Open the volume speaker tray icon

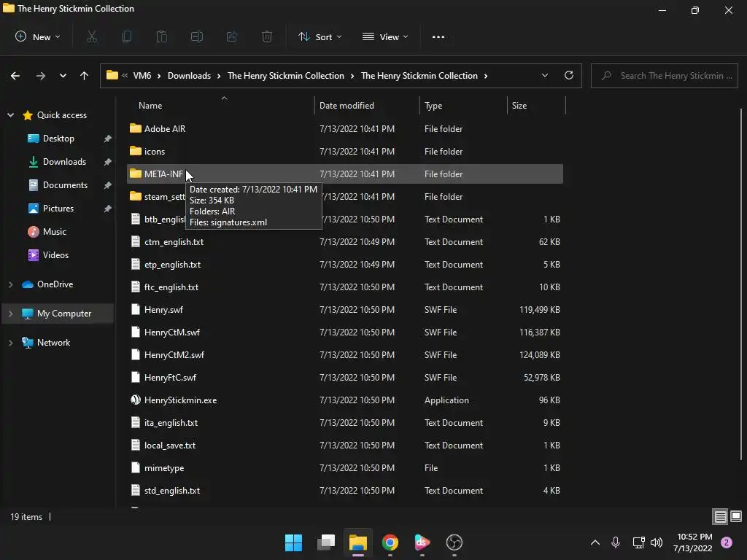pos(657,542)
